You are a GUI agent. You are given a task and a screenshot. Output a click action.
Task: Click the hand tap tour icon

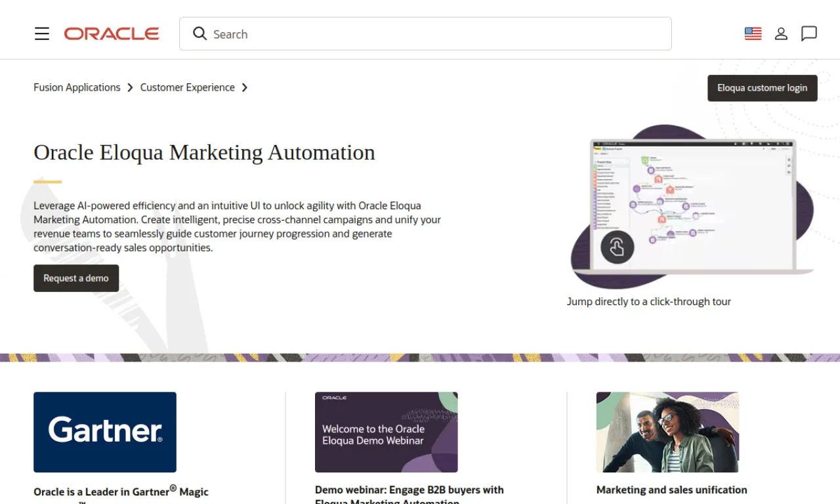(x=617, y=247)
